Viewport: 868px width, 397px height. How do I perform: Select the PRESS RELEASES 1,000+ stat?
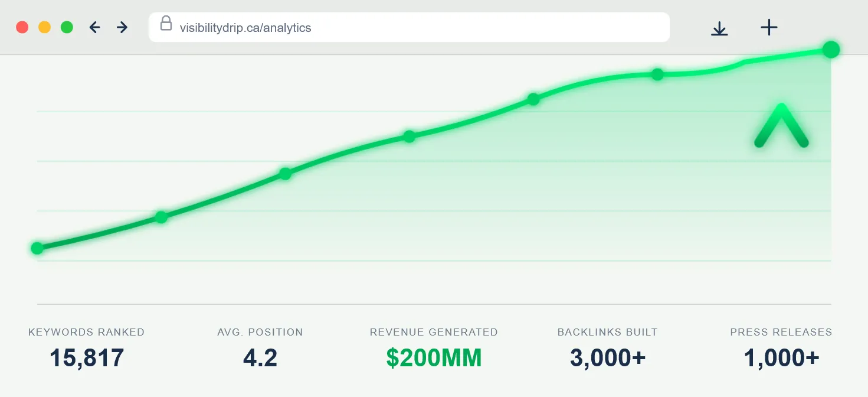tap(781, 357)
